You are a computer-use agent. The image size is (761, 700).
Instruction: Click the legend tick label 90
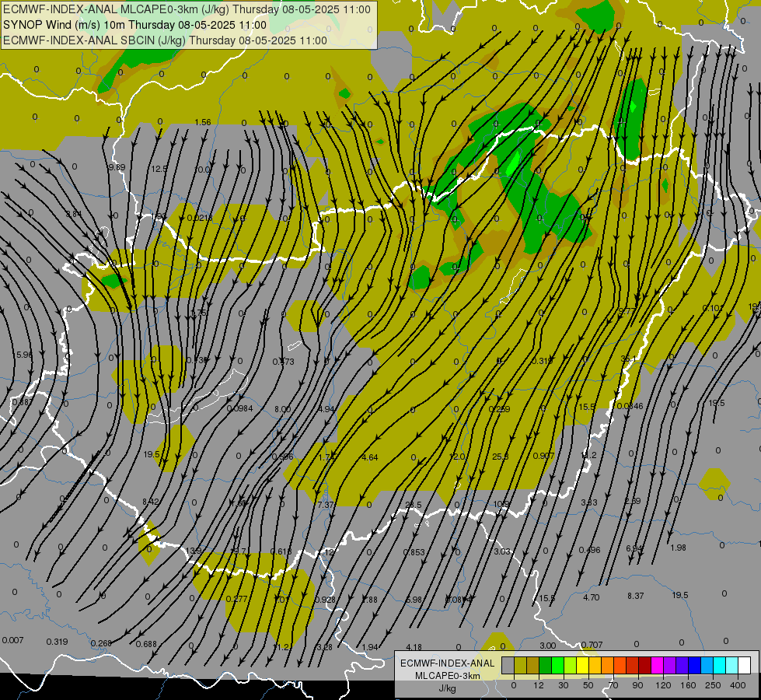637,685
